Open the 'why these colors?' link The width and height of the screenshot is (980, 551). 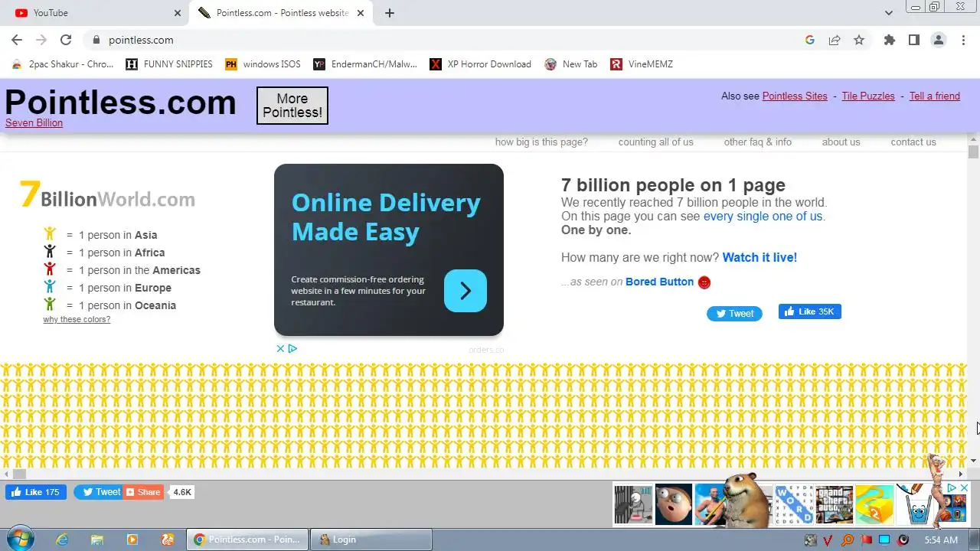[x=77, y=319]
